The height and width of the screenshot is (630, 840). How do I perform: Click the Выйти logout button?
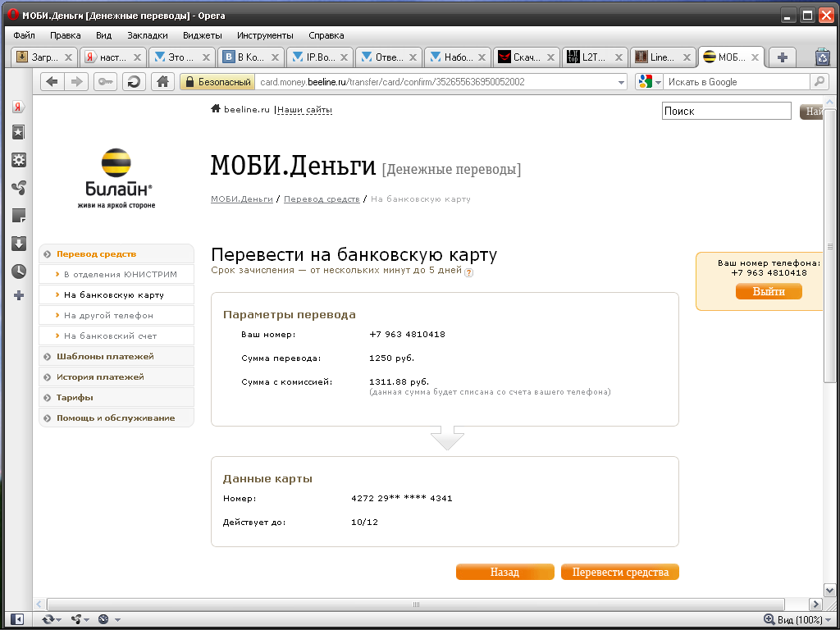[769, 291]
